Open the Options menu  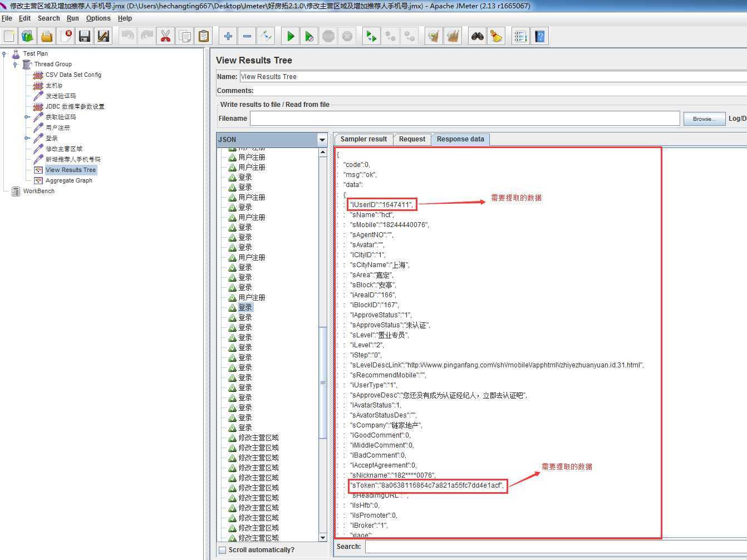pyautogui.click(x=98, y=18)
